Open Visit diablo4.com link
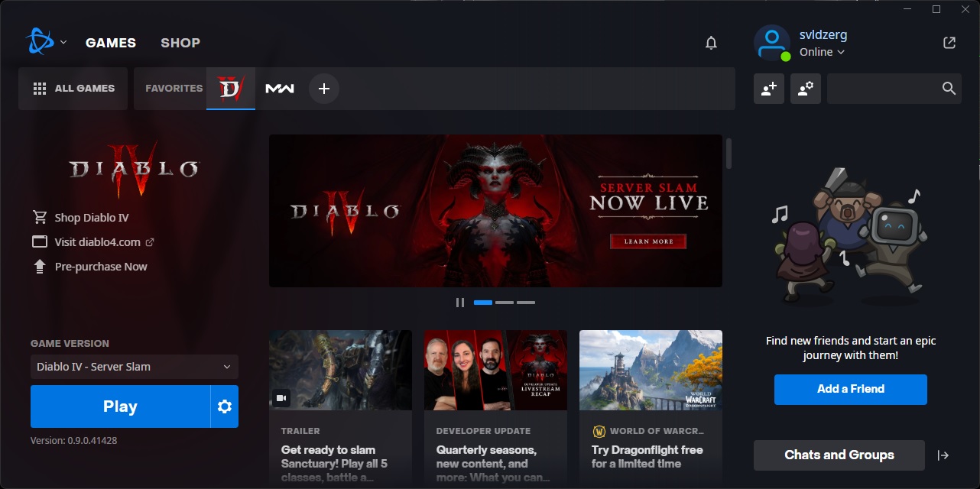Screen dimensions: 980x489 [x=98, y=242]
